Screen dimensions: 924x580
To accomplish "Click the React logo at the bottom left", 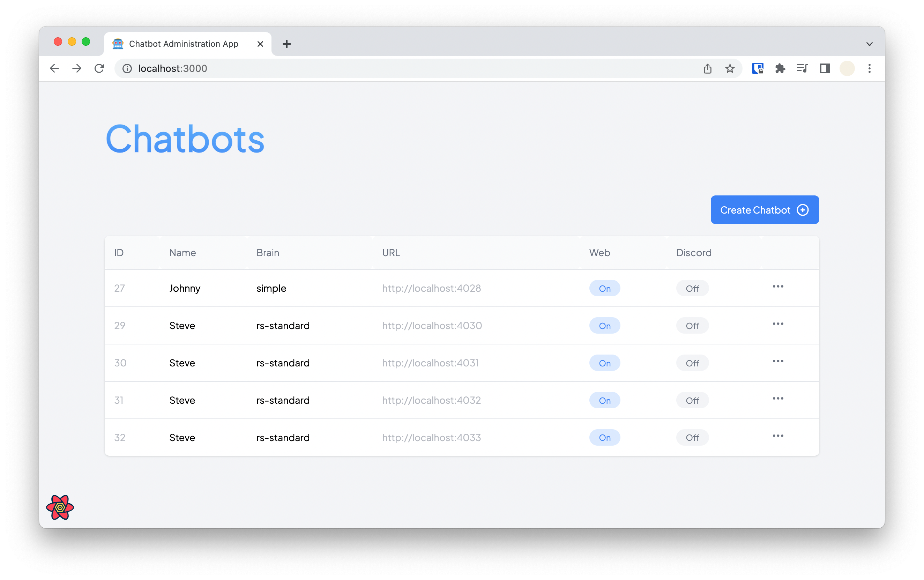I will (60, 507).
